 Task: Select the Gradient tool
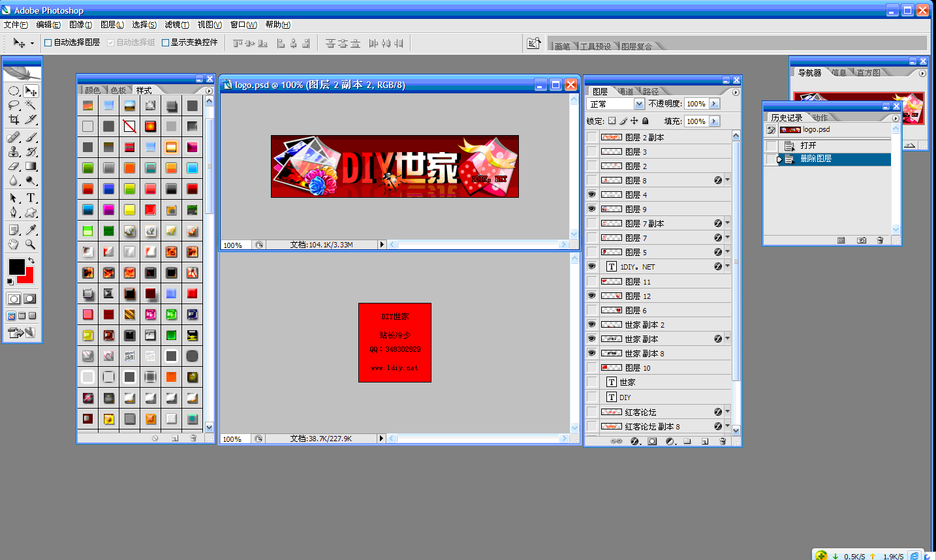[x=31, y=166]
